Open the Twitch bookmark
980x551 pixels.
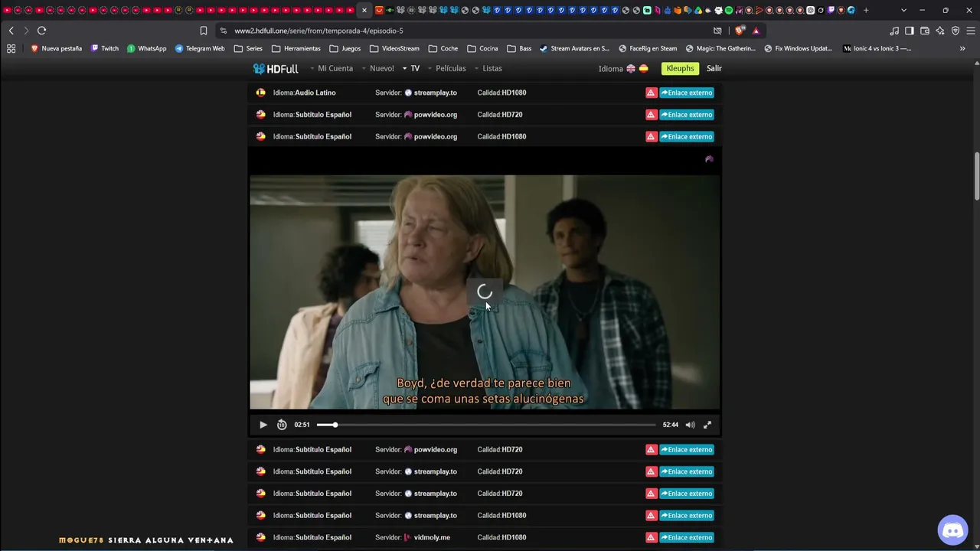[x=105, y=48]
